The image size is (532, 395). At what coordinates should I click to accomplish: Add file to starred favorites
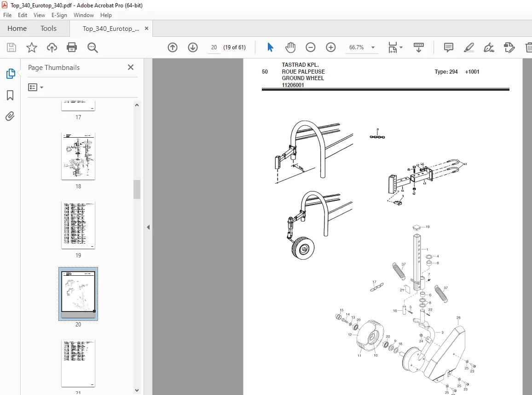point(32,47)
